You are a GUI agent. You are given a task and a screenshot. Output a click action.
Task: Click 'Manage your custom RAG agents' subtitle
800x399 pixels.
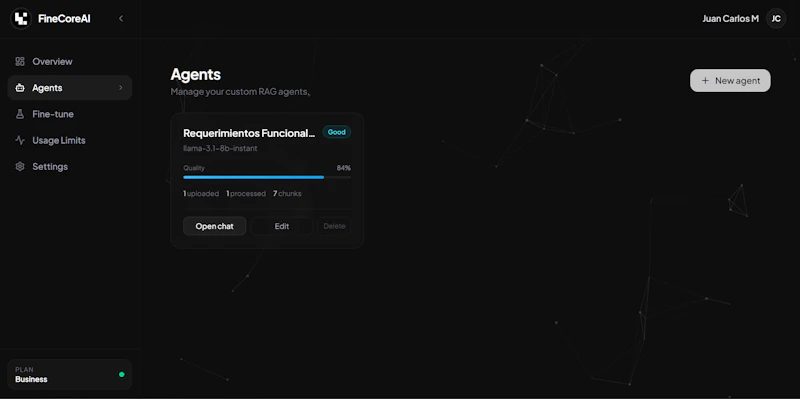point(240,92)
